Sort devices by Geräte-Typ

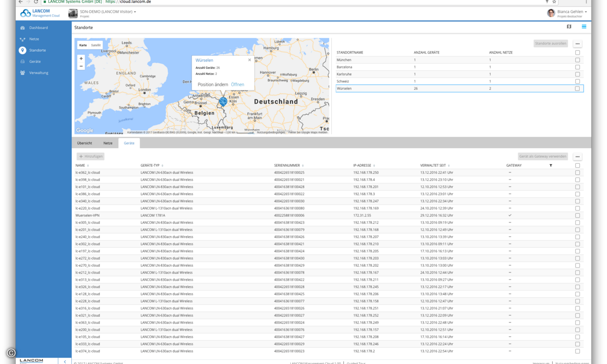point(152,166)
